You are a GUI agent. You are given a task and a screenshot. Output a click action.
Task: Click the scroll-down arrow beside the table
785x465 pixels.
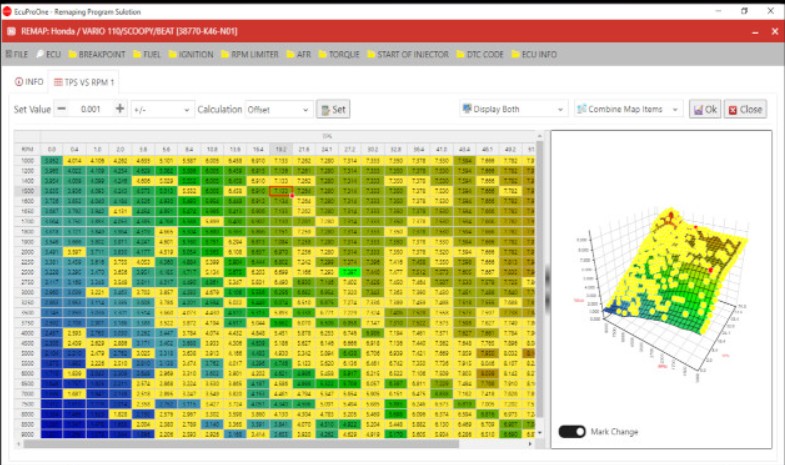tap(539, 433)
